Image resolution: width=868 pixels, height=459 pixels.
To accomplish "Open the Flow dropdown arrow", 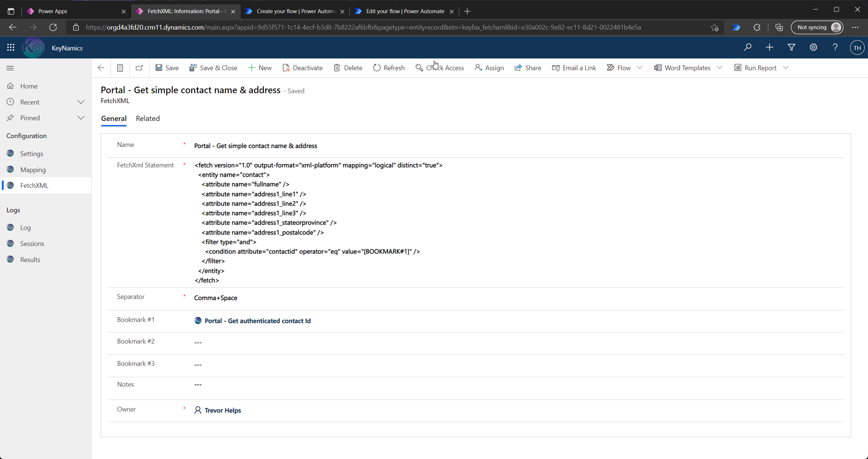I will point(640,68).
